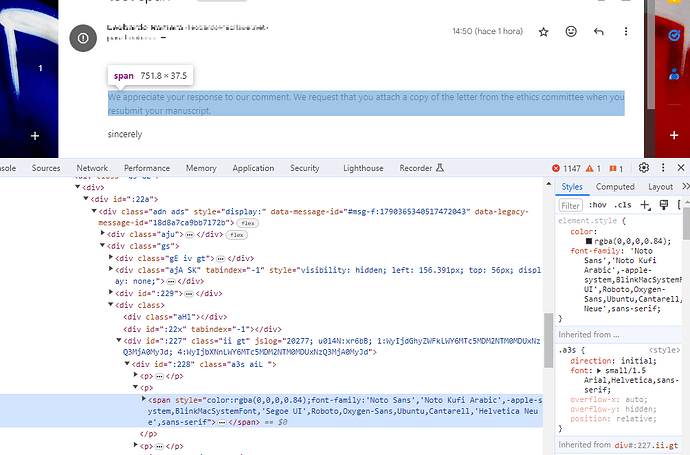
Task: Open the Contacts side panel icon
Action: pos(674,74)
